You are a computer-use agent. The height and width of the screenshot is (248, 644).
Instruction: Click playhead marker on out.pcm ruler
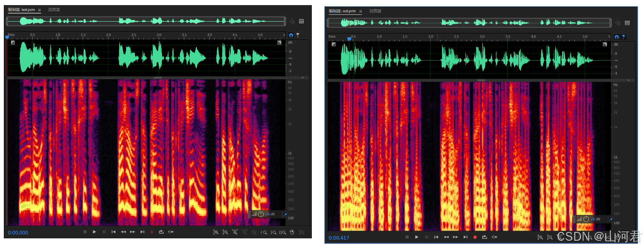point(349,39)
